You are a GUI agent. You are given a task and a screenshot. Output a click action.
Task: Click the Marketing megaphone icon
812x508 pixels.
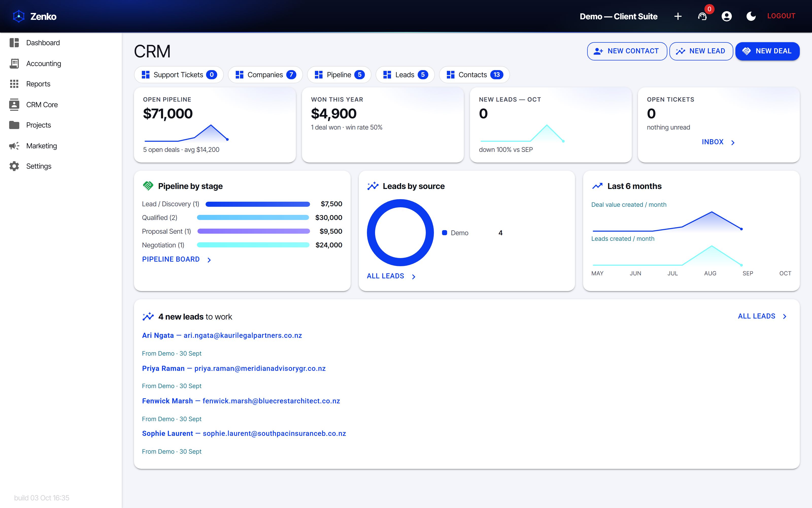pyautogui.click(x=14, y=146)
